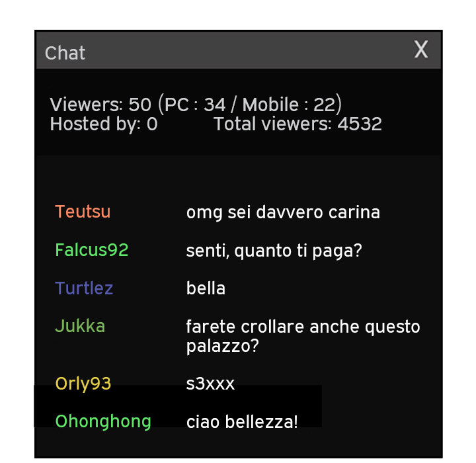This screenshot has width=476, height=463.
Task: Click the 'ciao bellezza!' message
Action: coord(242,422)
